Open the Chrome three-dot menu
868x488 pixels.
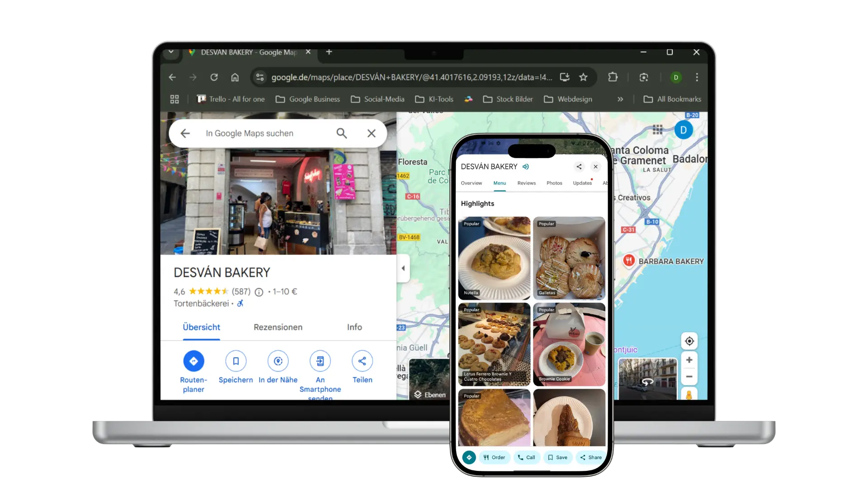(697, 77)
